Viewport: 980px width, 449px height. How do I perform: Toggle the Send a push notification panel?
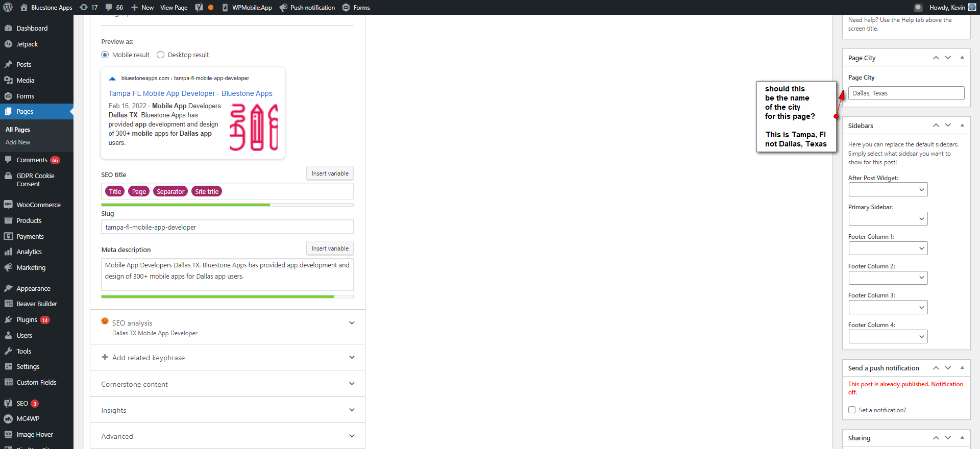(962, 368)
